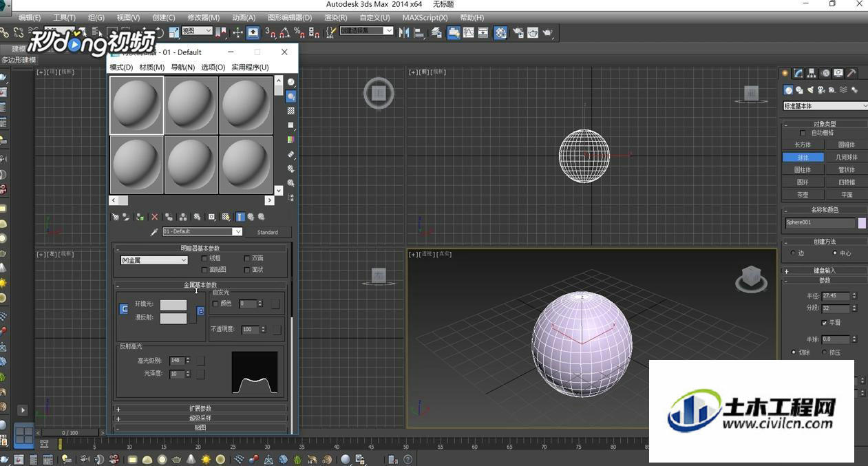Click Get Material icon in Material Editor
This screenshot has height=466, width=868.
click(x=115, y=217)
